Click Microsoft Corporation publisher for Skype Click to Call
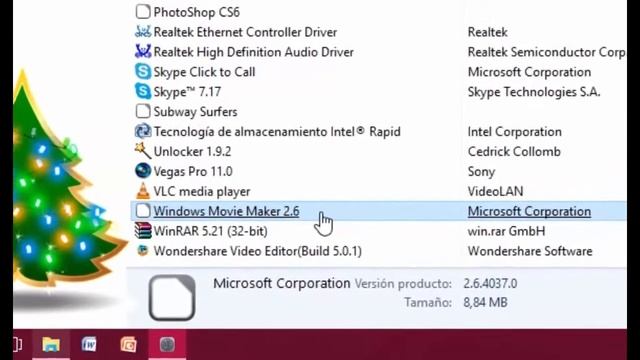Screen dimensions: 640x360 click(529, 72)
